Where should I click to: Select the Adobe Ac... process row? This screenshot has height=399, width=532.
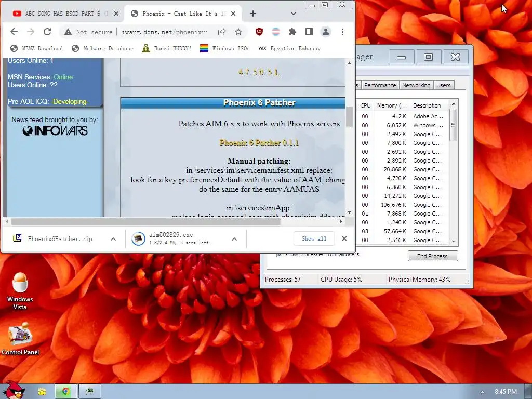[403, 116]
